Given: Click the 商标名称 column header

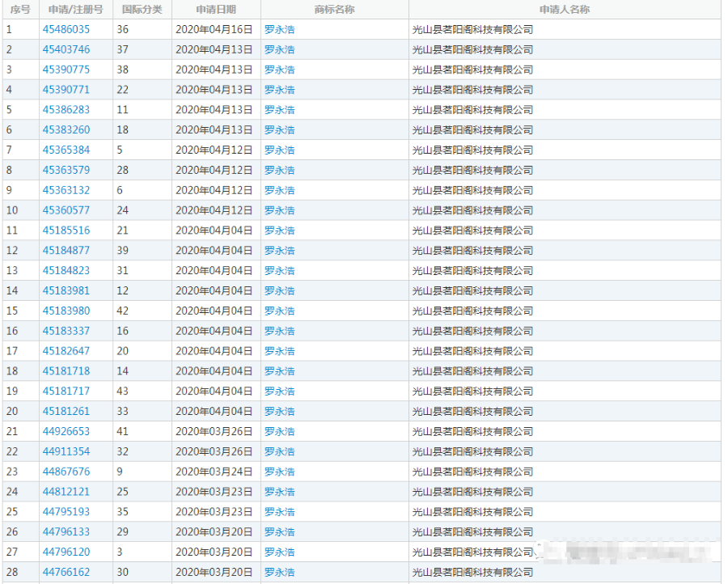Looking at the screenshot, I should click(x=334, y=10).
